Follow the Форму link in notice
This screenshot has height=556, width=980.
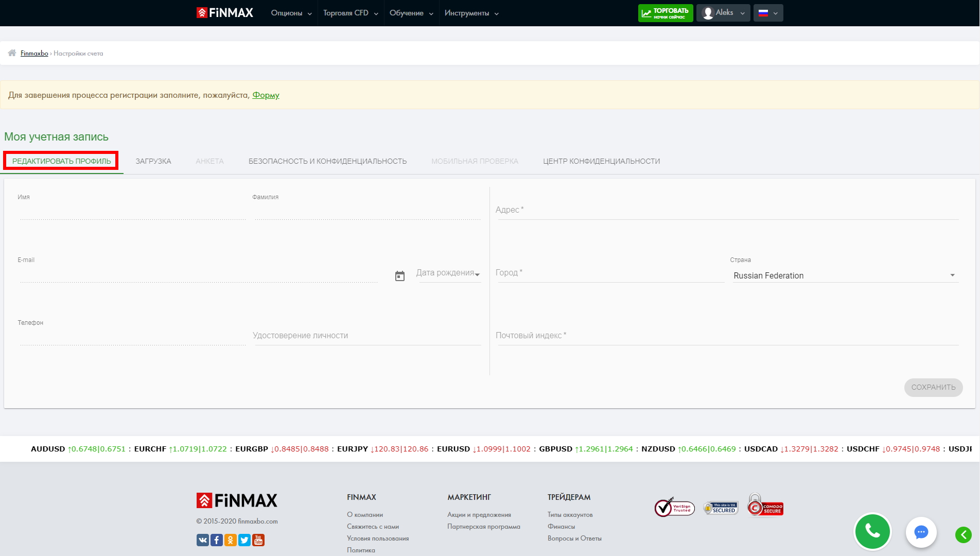[x=266, y=95]
